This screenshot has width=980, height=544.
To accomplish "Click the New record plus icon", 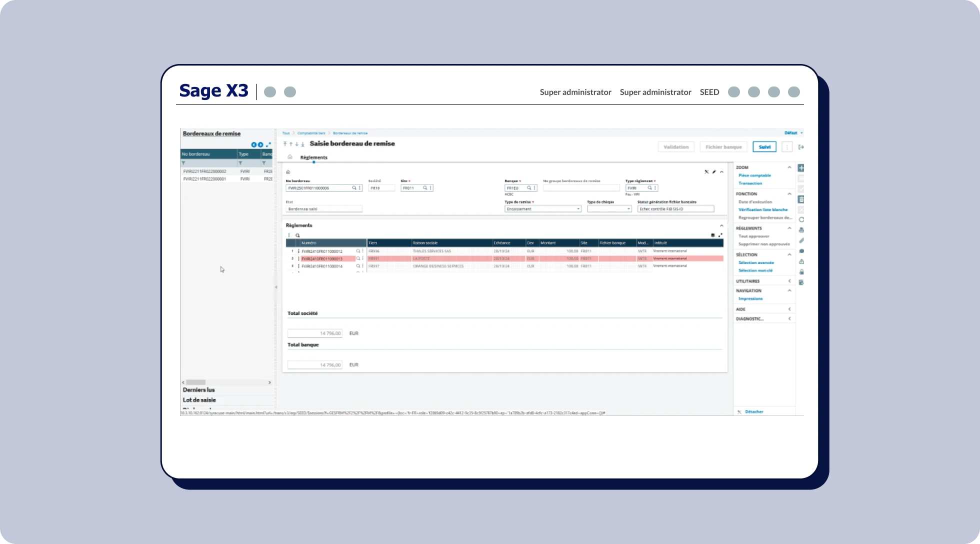I will pos(801,168).
